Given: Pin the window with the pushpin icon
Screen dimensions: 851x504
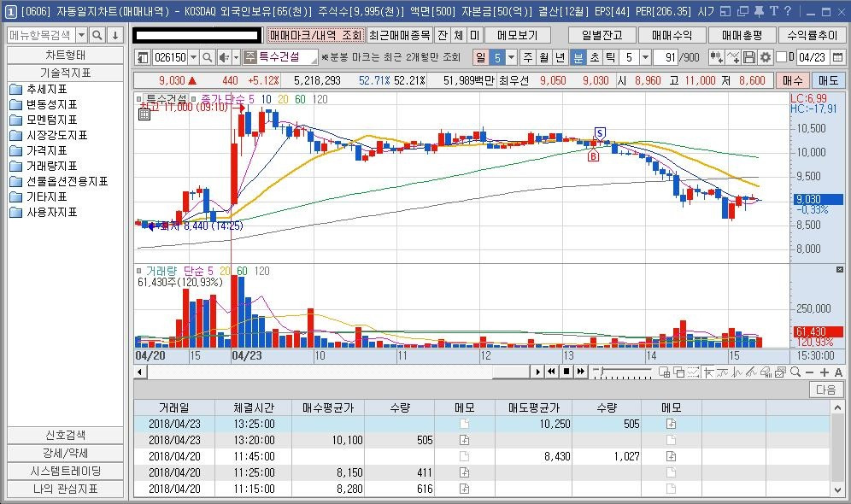Looking at the screenshot, I should coord(759,11).
